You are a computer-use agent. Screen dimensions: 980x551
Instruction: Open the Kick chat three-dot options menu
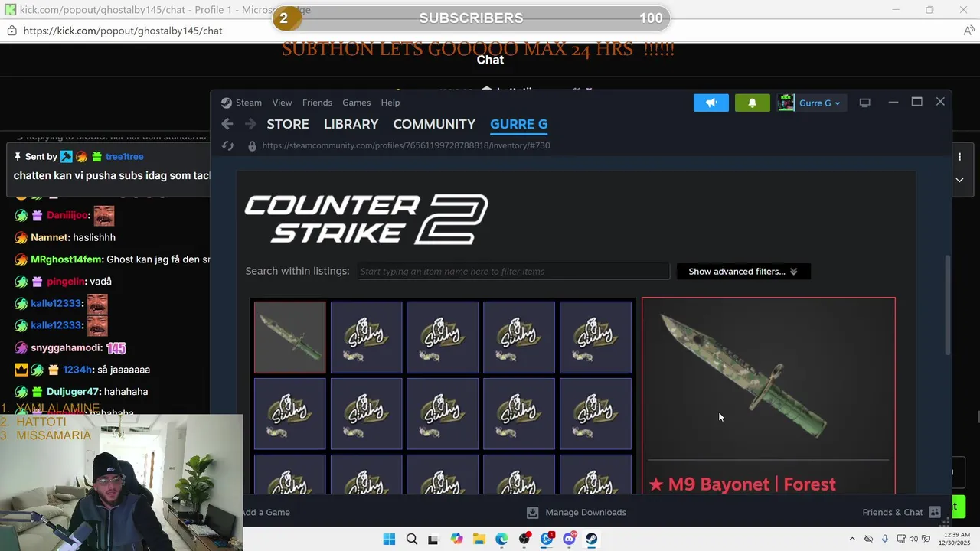[x=959, y=157]
